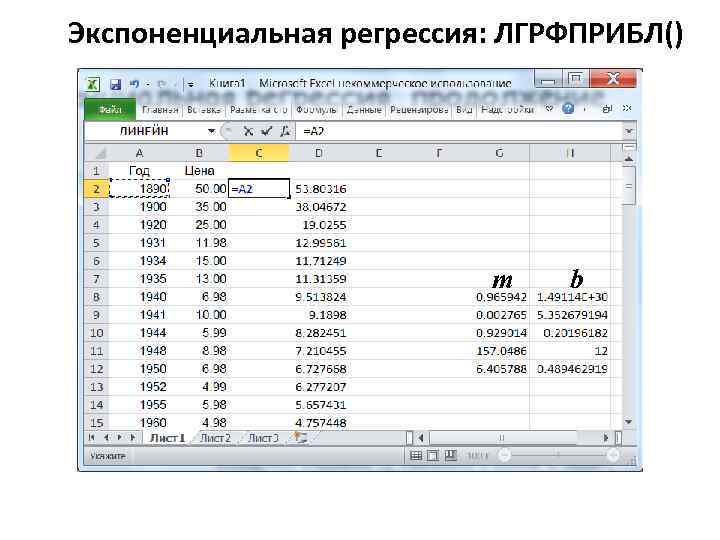Open the Надстройки ribbon tab
Image resolution: width=720 pixels, height=540 pixels.
click(507, 110)
